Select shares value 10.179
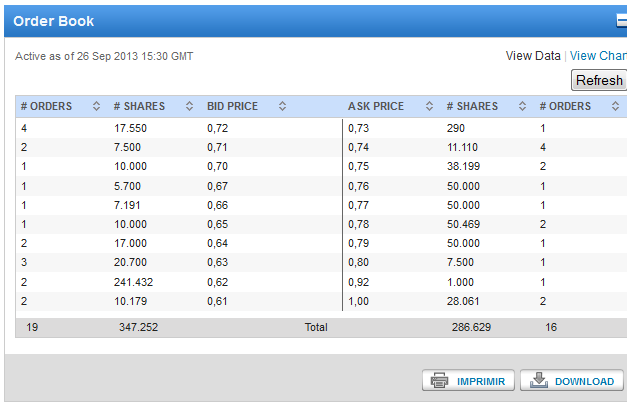 pos(130,301)
